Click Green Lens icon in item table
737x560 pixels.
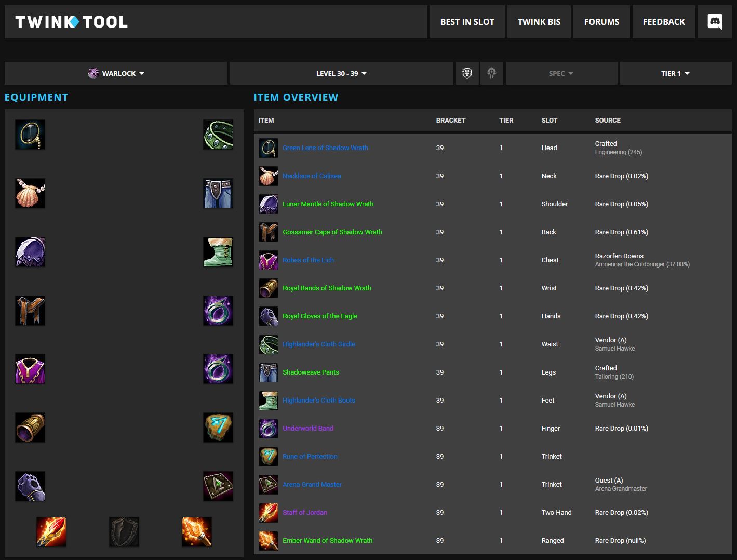click(269, 148)
